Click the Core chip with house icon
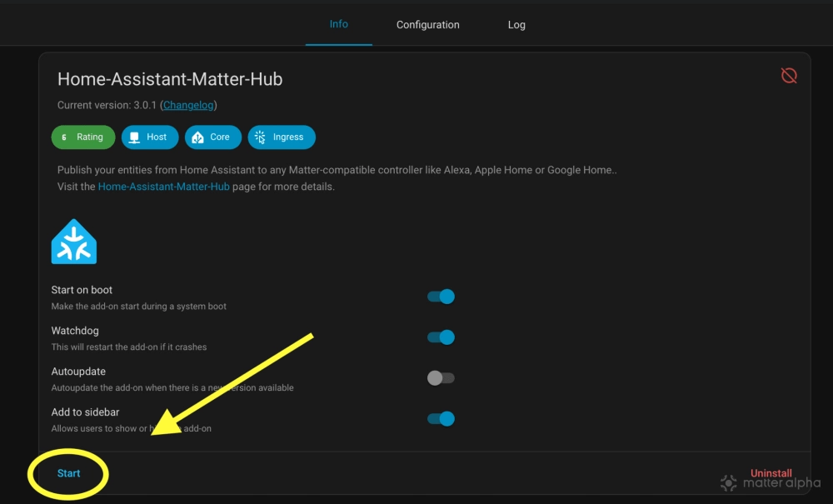Viewport: 833px width, 504px height. click(x=212, y=137)
